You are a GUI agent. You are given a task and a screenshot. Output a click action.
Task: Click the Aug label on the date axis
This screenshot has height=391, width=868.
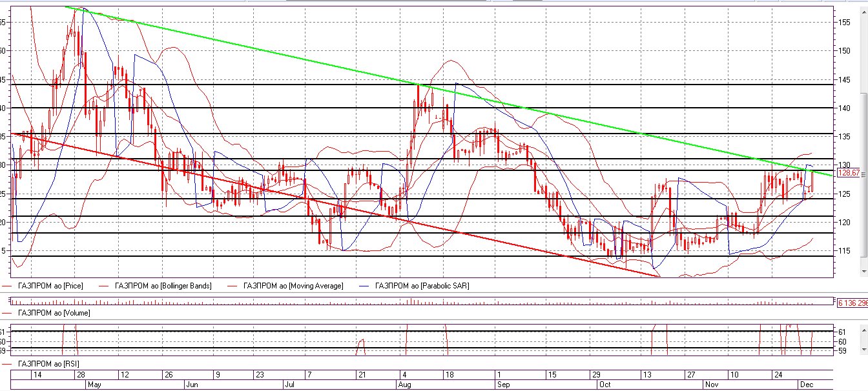click(x=405, y=385)
